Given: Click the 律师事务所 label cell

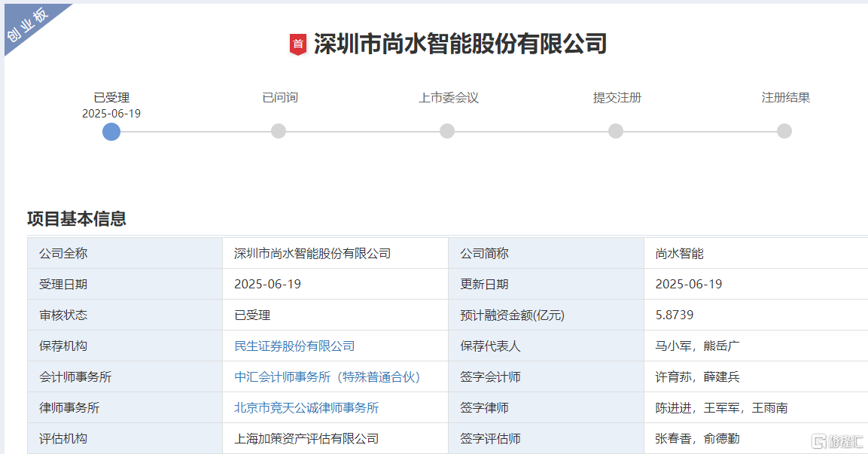Looking at the screenshot, I should (125, 408).
